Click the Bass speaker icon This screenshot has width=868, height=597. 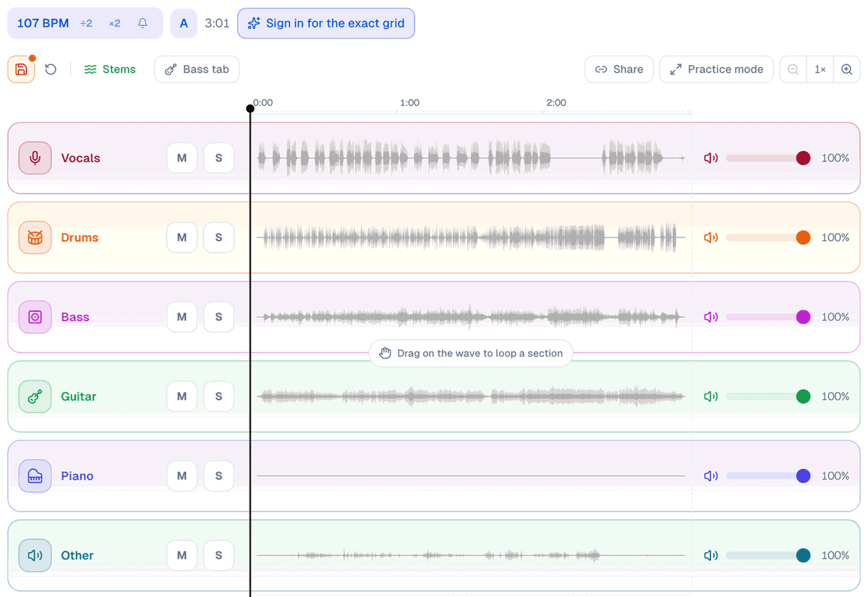click(x=35, y=317)
